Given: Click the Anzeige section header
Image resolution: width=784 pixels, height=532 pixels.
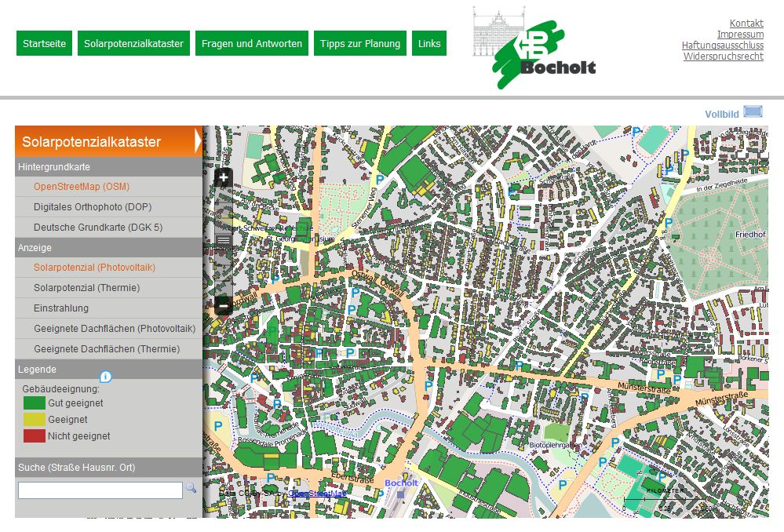Looking at the screenshot, I should [109, 247].
